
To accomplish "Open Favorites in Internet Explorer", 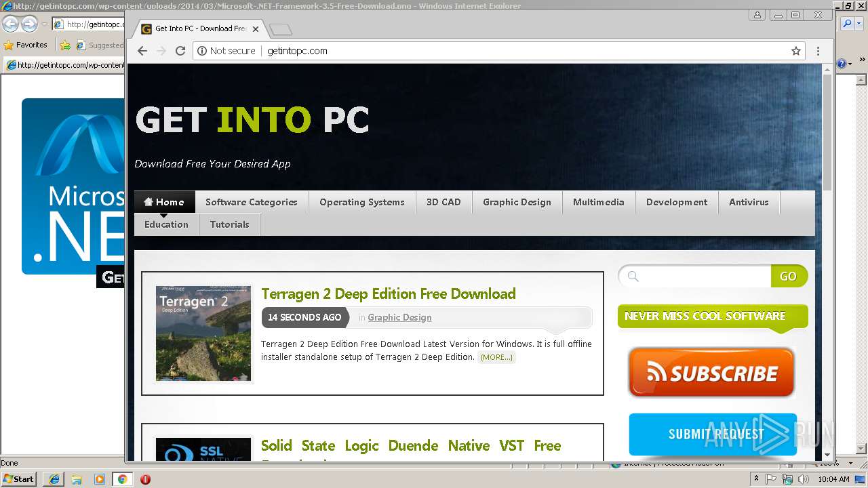I will 25,45.
